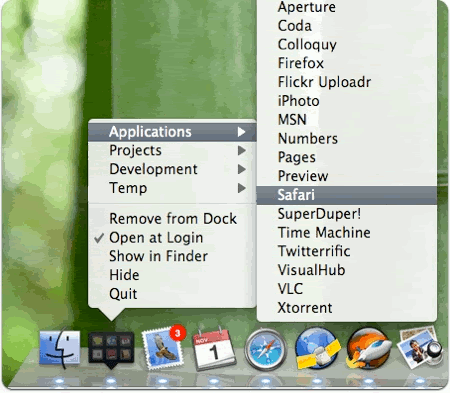Expand the Development submenu arrow

coord(242,169)
